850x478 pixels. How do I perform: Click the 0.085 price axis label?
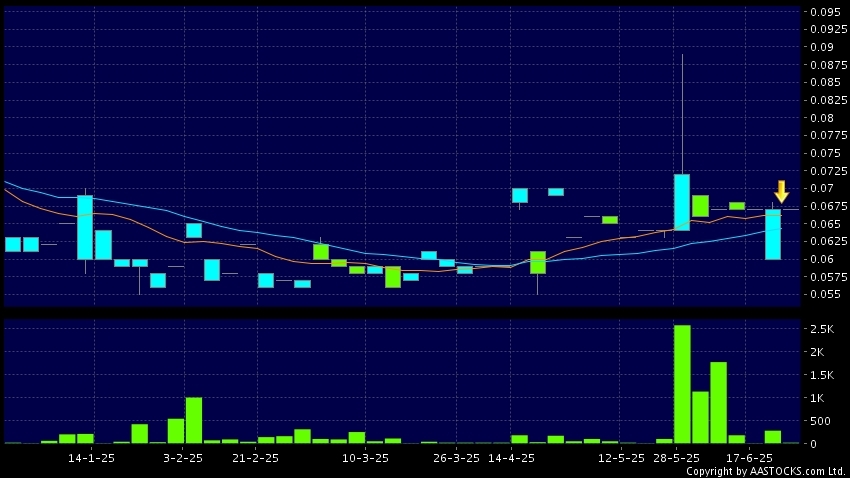(825, 82)
